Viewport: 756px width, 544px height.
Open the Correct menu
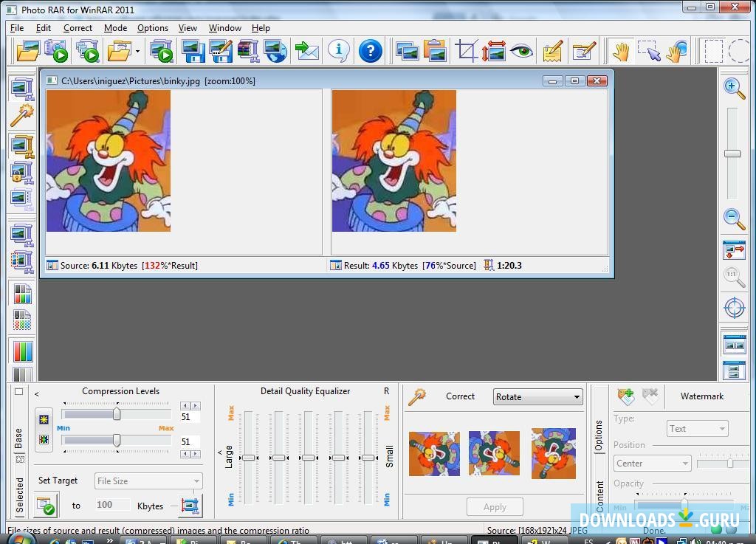(x=78, y=28)
